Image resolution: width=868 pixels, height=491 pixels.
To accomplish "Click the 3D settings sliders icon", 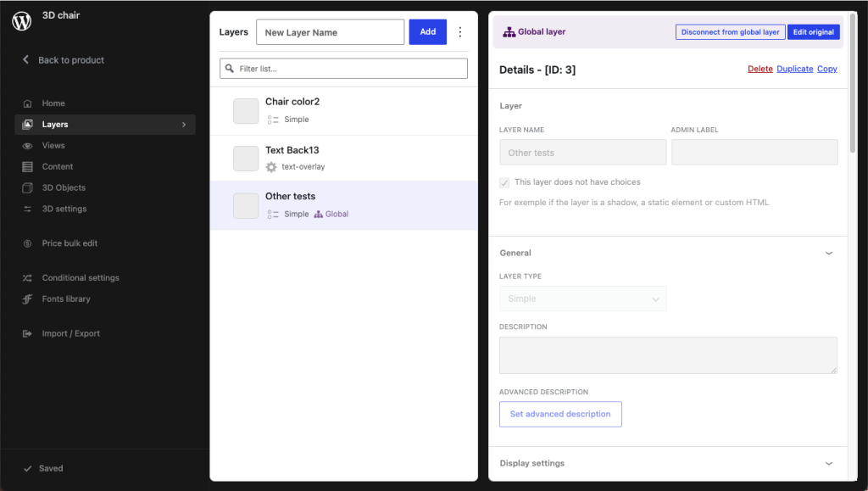I will pos(27,209).
